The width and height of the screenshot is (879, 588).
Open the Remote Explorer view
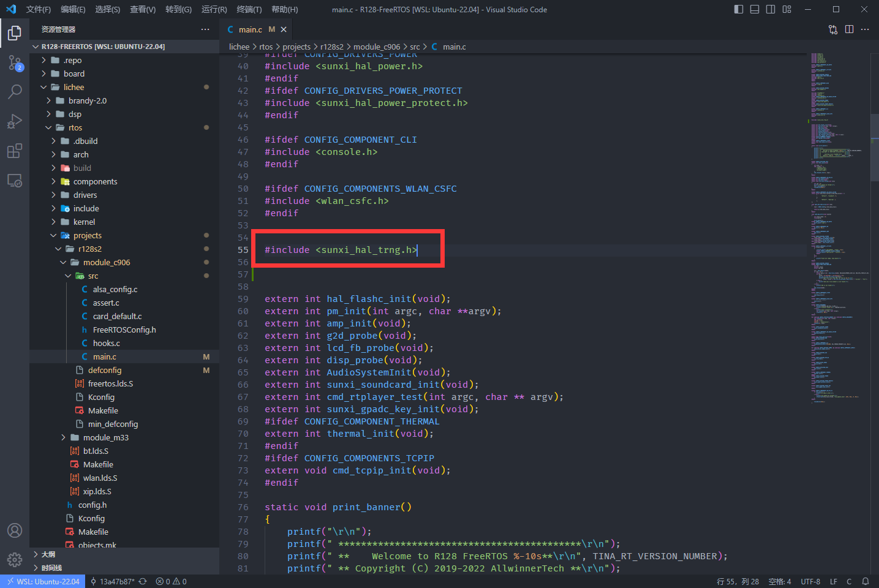click(15, 181)
